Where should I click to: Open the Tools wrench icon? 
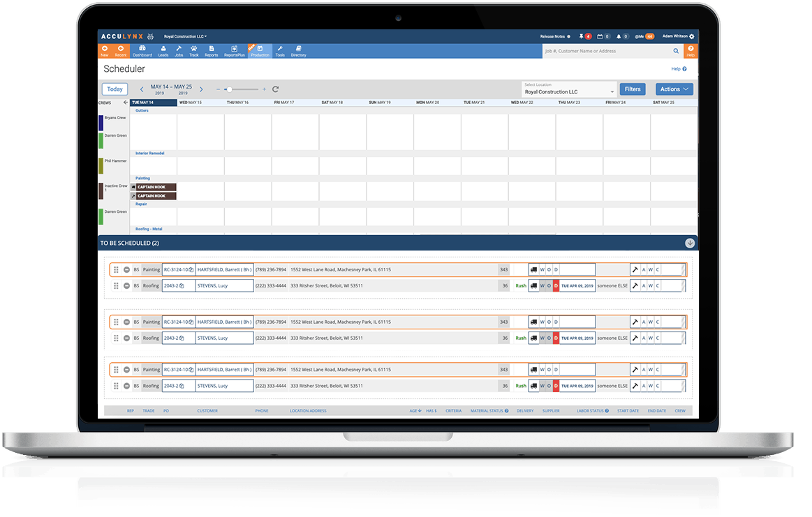279,50
